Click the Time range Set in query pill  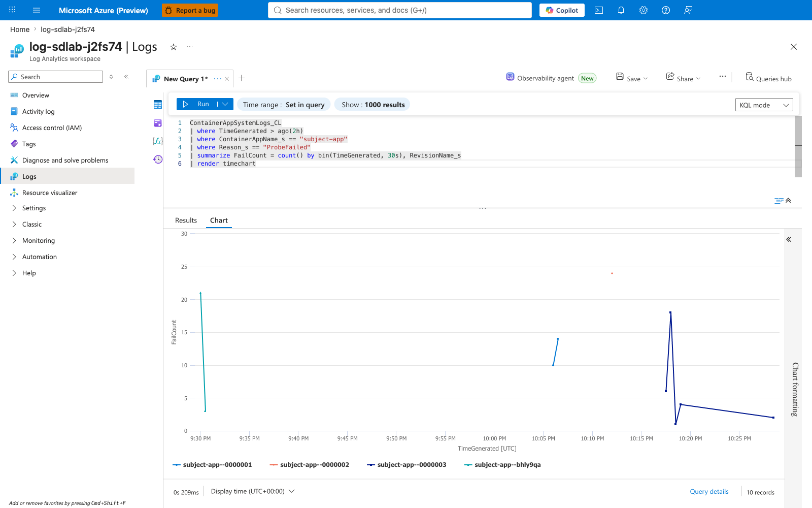click(284, 105)
